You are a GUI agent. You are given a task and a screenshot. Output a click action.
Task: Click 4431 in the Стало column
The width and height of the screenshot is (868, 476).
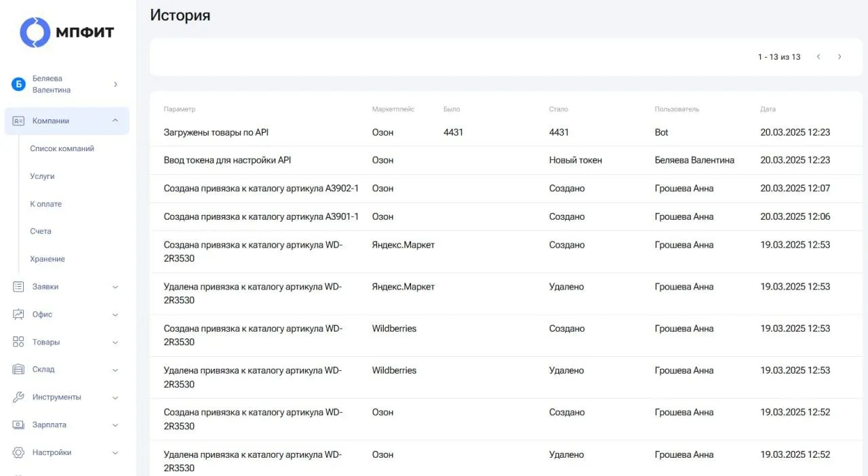pyautogui.click(x=559, y=132)
